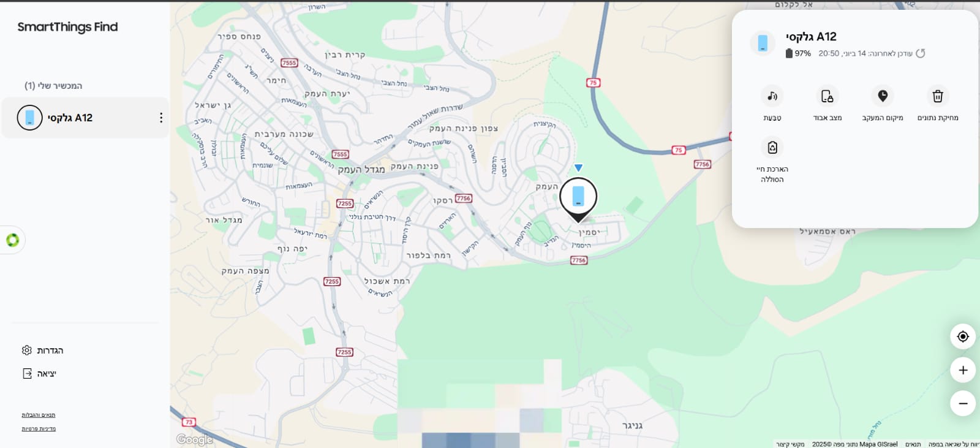Click Sign out (יציאה) in sidebar
This screenshot has height=448, width=980.
point(39,373)
